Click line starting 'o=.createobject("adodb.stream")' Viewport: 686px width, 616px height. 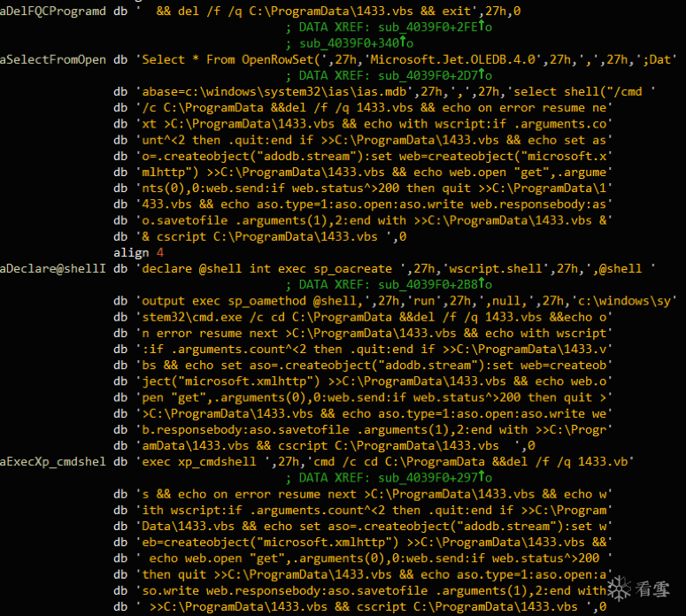(363, 156)
